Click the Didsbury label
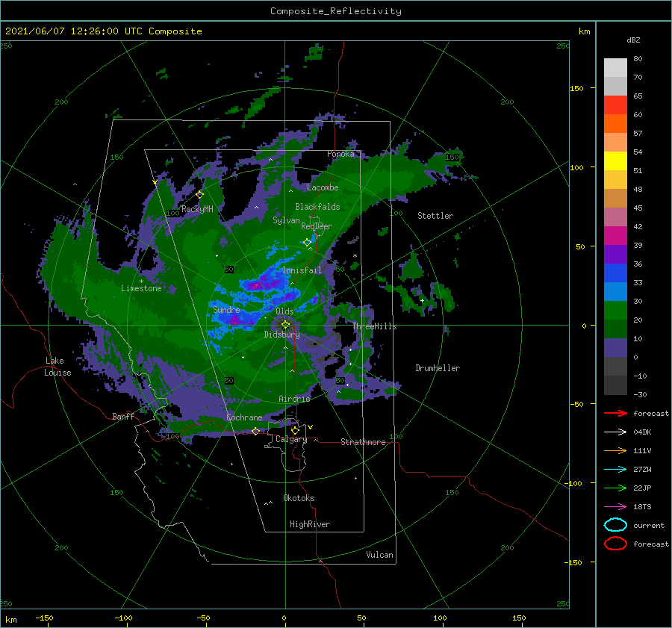This screenshot has height=628, width=672. pos(282,335)
